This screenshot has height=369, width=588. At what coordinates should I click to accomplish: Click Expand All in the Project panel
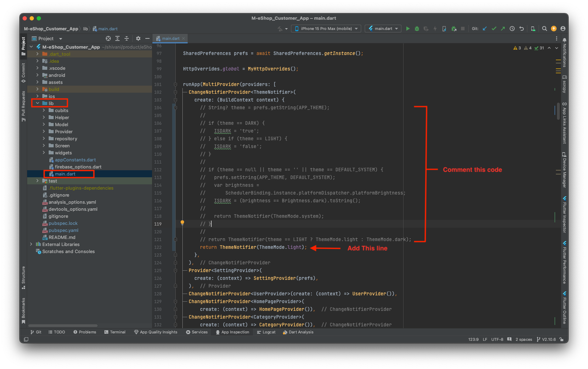[117, 38]
